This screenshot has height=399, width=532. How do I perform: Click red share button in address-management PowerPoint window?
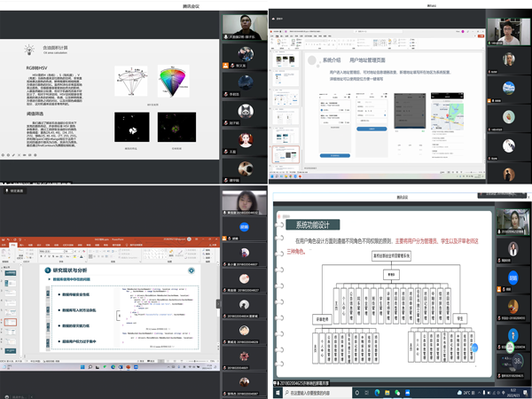tap(481, 35)
